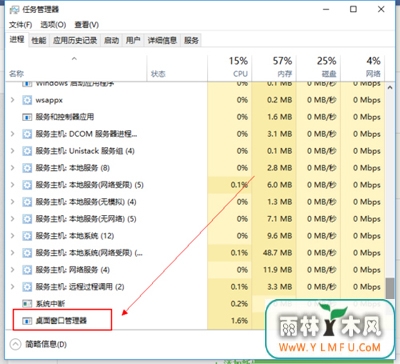Click gear icon for 服务主机: 网络服务 (4)

[27, 270]
